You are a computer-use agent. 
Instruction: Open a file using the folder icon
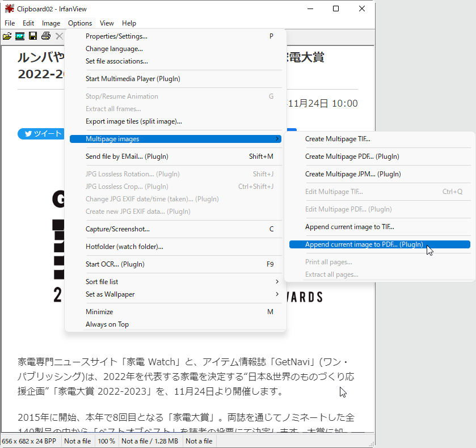pyautogui.click(x=7, y=36)
